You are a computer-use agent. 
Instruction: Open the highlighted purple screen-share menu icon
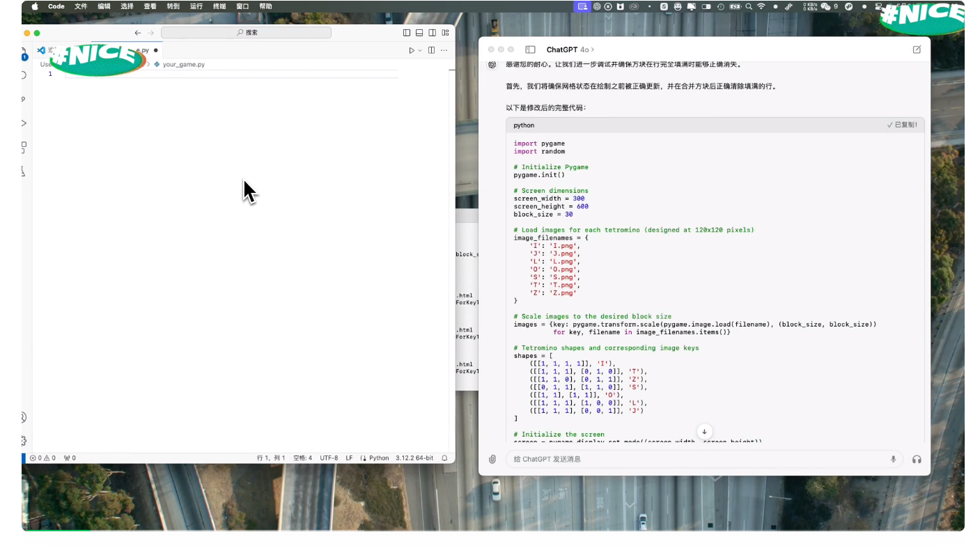coord(582,6)
